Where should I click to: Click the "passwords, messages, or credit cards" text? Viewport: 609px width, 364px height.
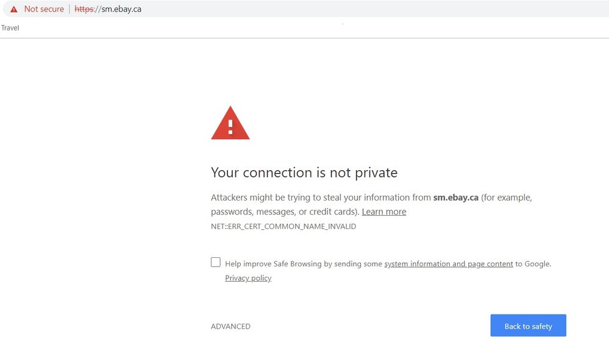(x=285, y=212)
